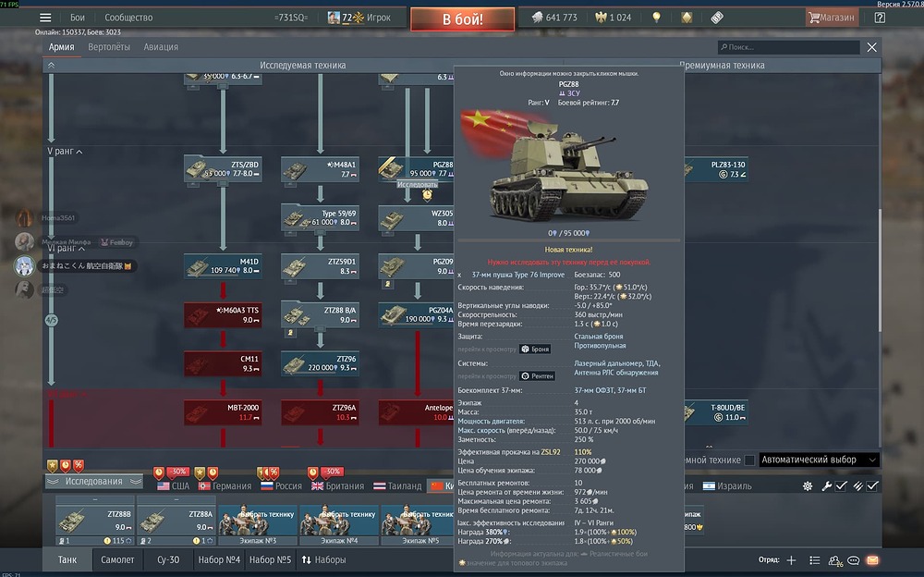The height and width of the screenshot is (577, 924).
Task: Toggle premium vehicle checkbox
Action: click(x=749, y=460)
